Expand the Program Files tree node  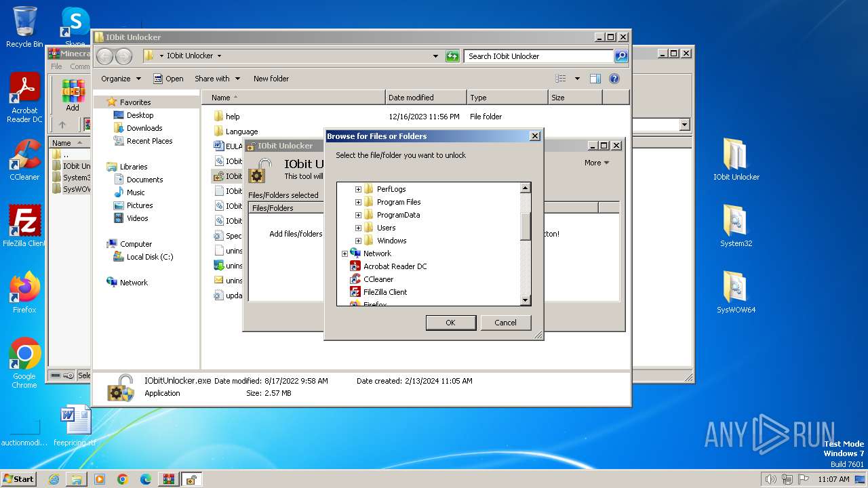pyautogui.click(x=358, y=202)
